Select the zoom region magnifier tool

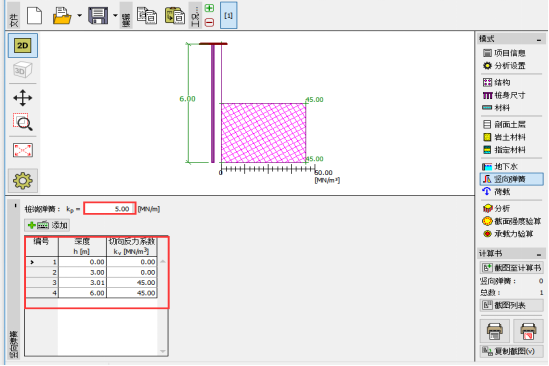tap(23, 122)
